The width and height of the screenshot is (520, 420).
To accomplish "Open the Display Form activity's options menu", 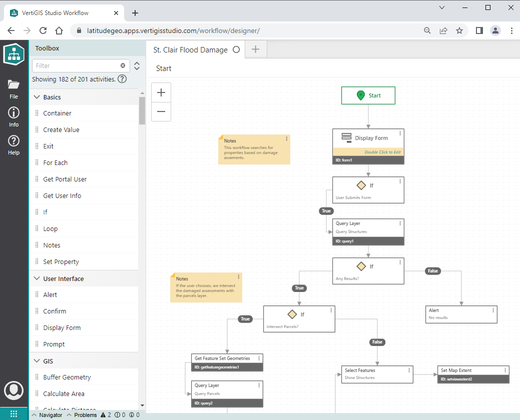I will click(399, 133).
